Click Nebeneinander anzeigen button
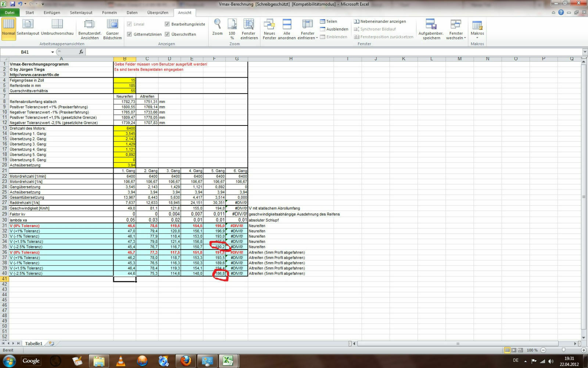 (x=380, y=21)
